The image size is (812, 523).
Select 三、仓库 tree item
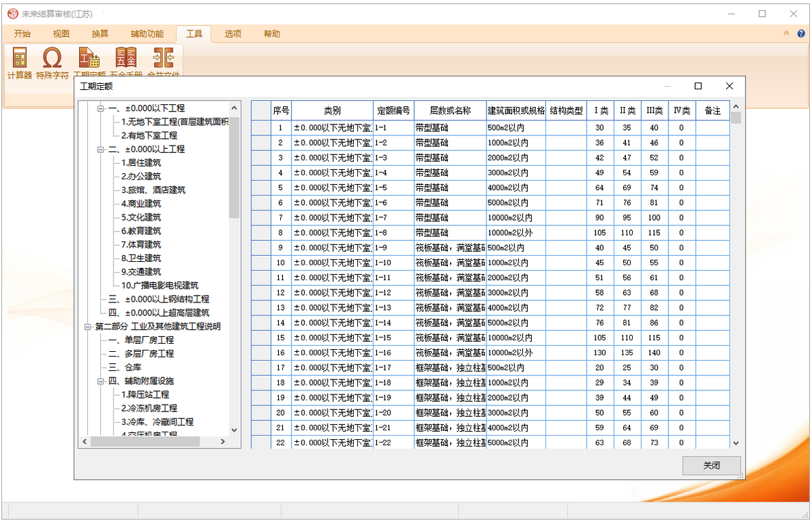[125, 367]
